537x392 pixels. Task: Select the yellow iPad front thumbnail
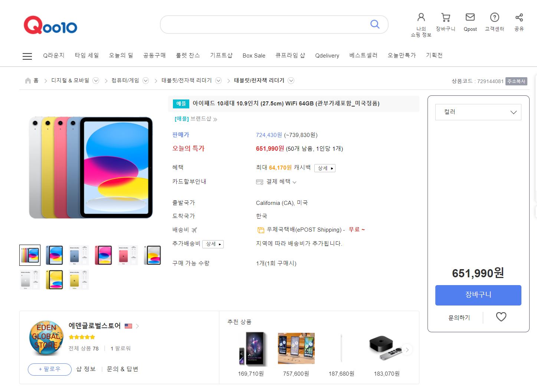(54, 280)
